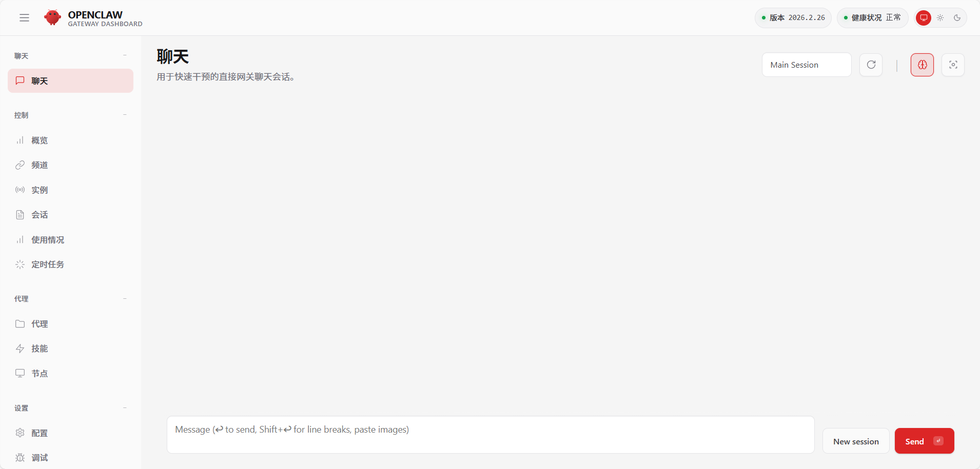Switch to light theme sun icon
Image resolution: width=980 pixels, height=469 pixels.
(x=940, y=18)
